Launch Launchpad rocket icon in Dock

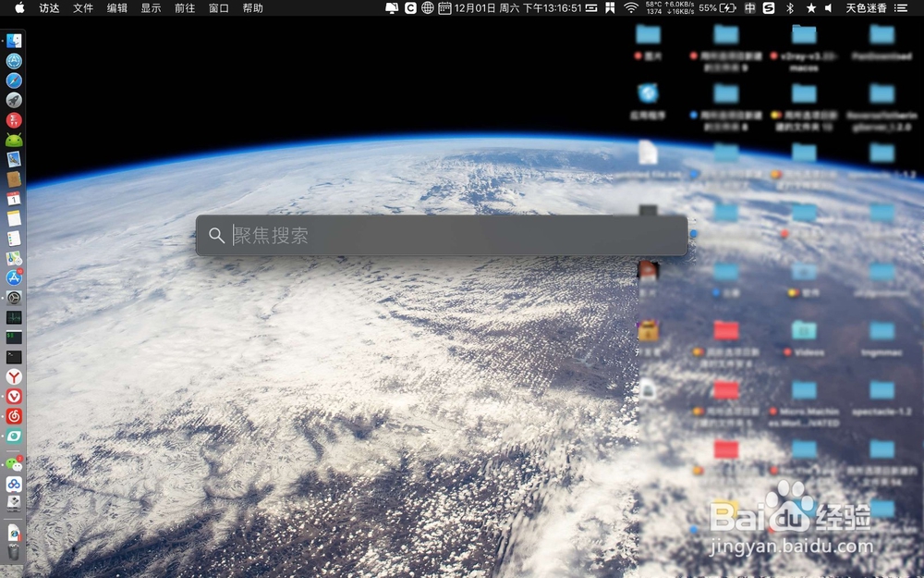[x=14, y=100]
